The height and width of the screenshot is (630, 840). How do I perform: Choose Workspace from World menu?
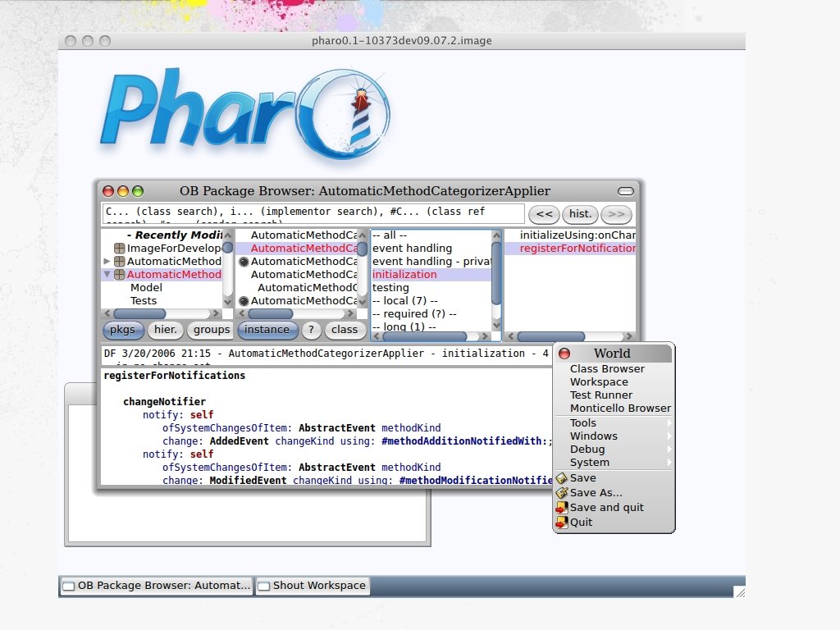point(613,382)
